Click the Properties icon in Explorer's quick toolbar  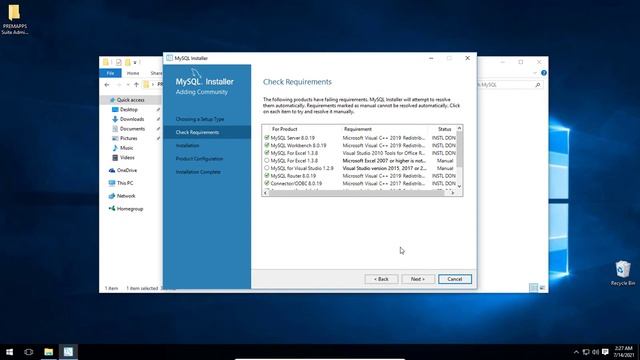coord(118,62)
